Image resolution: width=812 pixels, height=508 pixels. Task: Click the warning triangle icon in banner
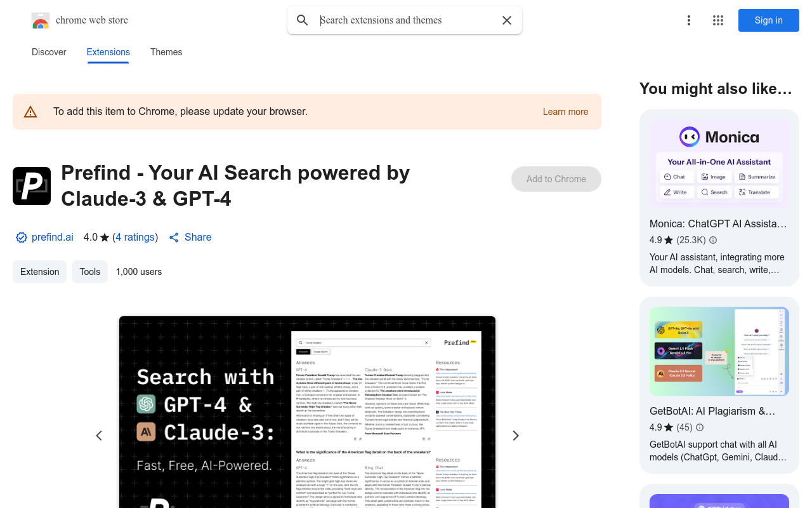[x=30, y=112]
